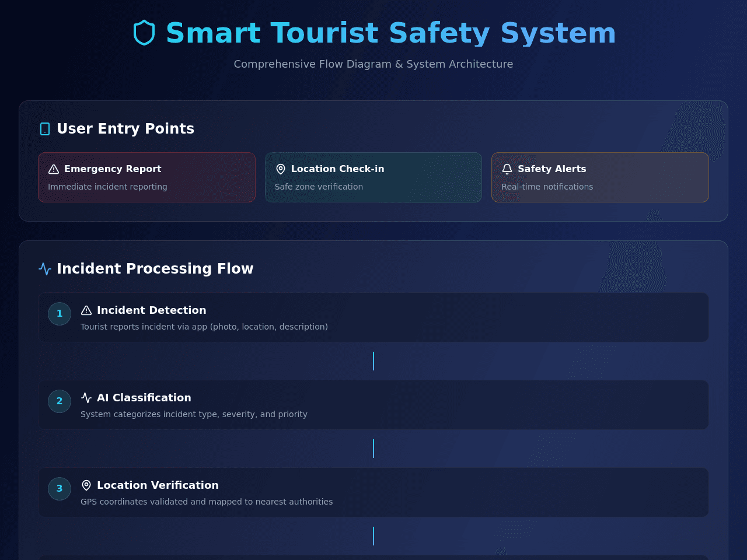Click the step 3 number badge
747x560 pixels.
tap(60, 489)
